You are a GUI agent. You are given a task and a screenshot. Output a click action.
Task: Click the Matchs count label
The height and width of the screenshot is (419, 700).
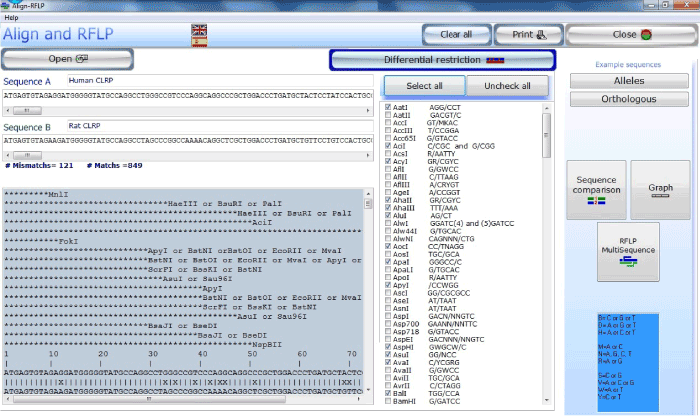pyautogui.click(x=115, y=166)
